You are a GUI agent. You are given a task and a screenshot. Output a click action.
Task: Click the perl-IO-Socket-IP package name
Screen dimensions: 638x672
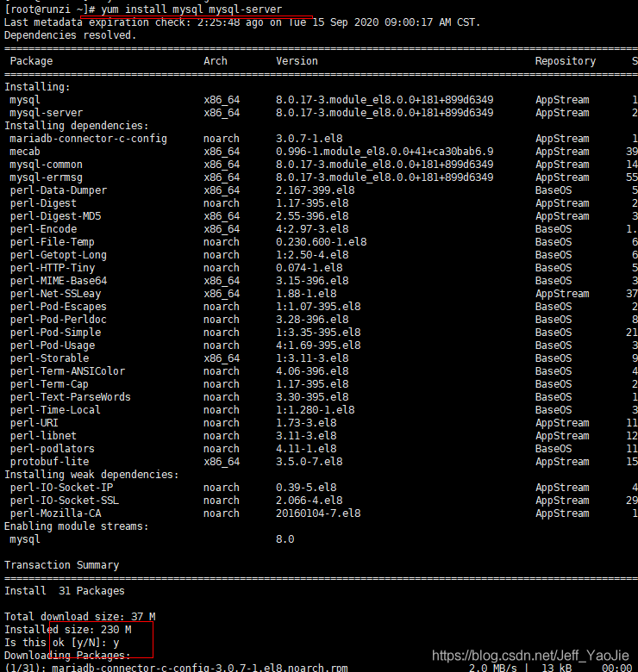tap(61, 488)
